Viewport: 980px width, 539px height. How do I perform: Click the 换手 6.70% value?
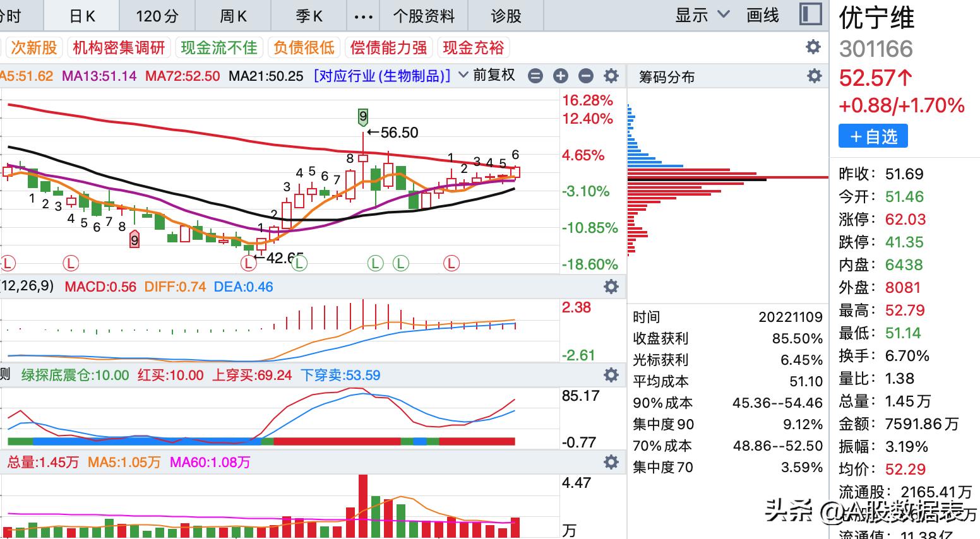(907, 356)
